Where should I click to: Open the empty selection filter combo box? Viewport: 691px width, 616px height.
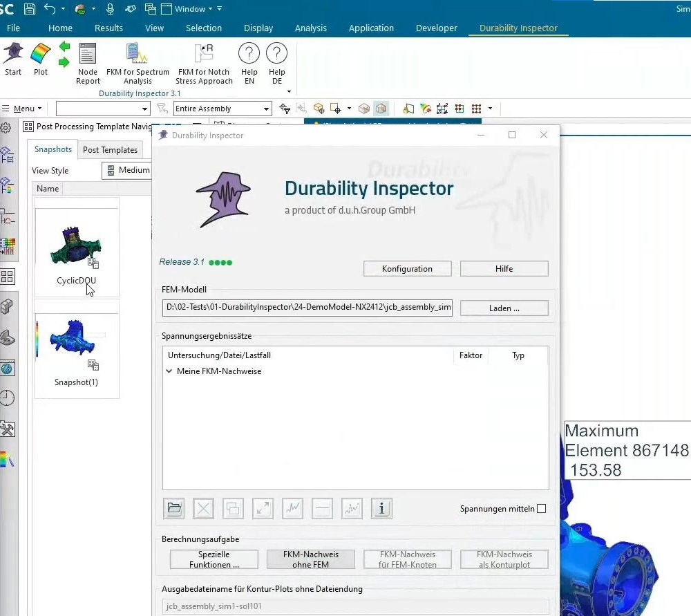point(103,109)
